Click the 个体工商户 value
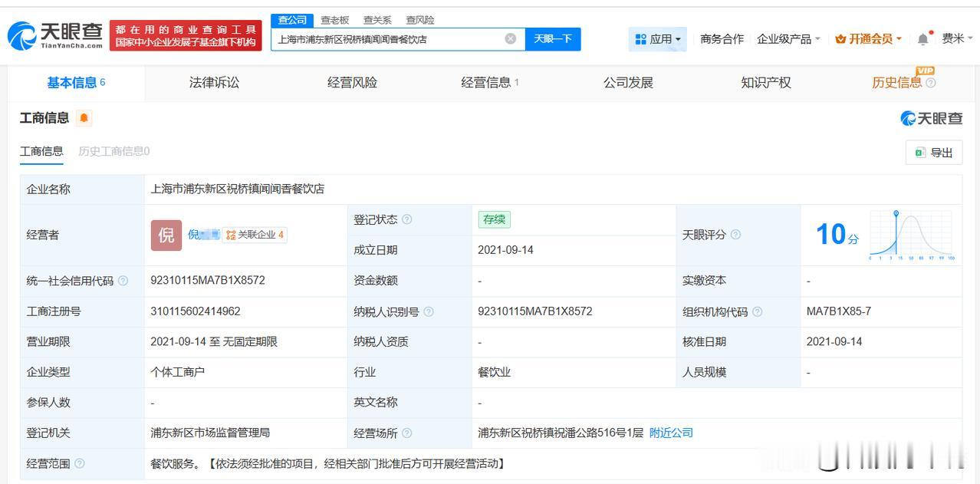The width and height of the screenshot is (980, 484). pos(178,372)
